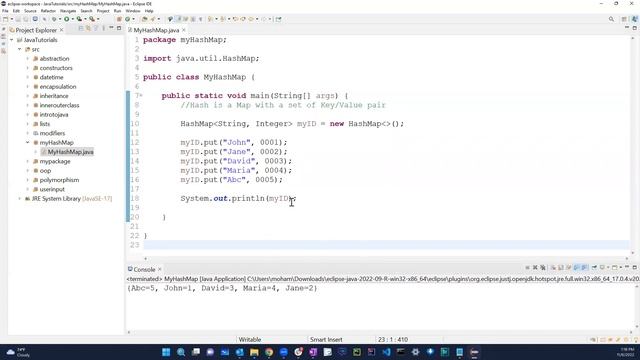Screen dimensions: 640x360
Task: Open the Open Console dropdown arrow
Action: tap(620, 267)
